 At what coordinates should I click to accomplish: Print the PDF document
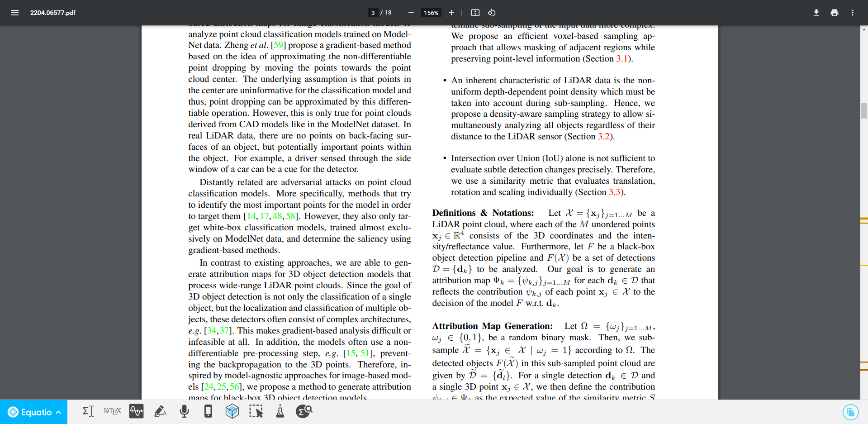pos(834,13)
